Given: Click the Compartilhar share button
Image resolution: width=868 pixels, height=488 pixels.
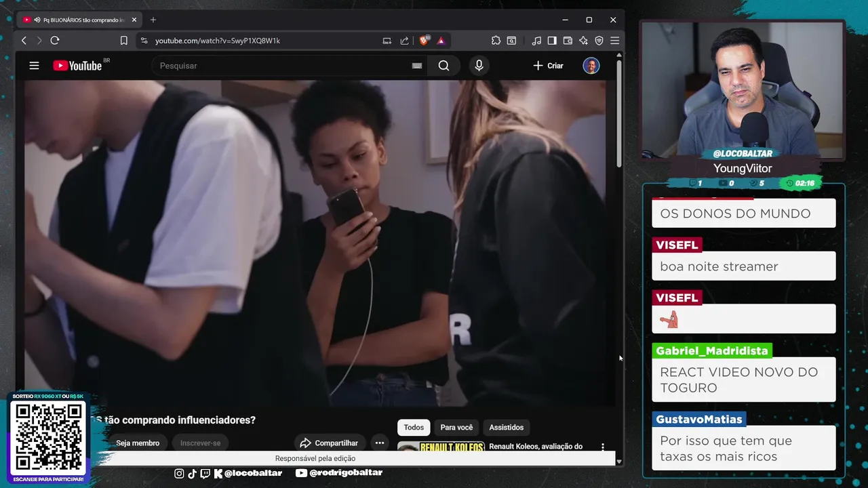Looking at the screenshot, I should [x=329, y=443].
